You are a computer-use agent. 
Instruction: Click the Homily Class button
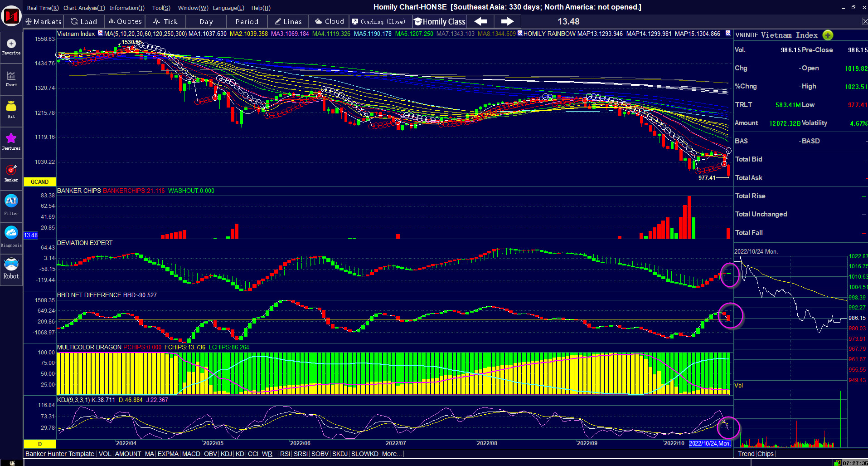click(440, 21)
